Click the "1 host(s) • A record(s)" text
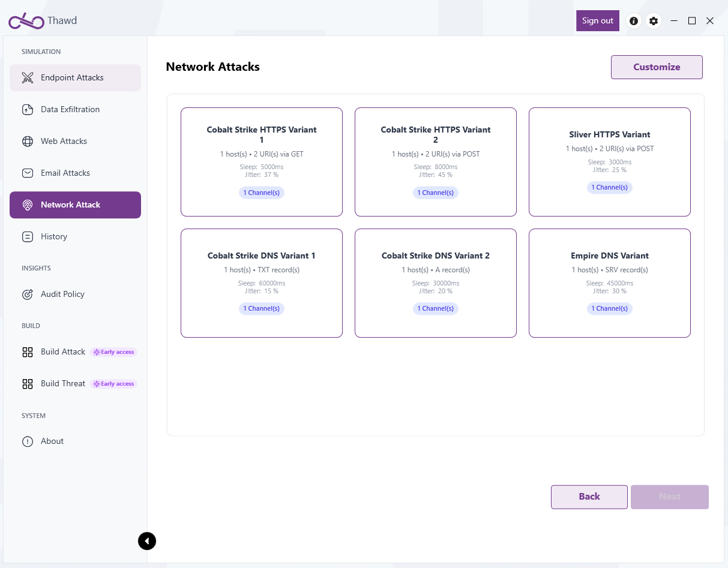 [436, 270]
